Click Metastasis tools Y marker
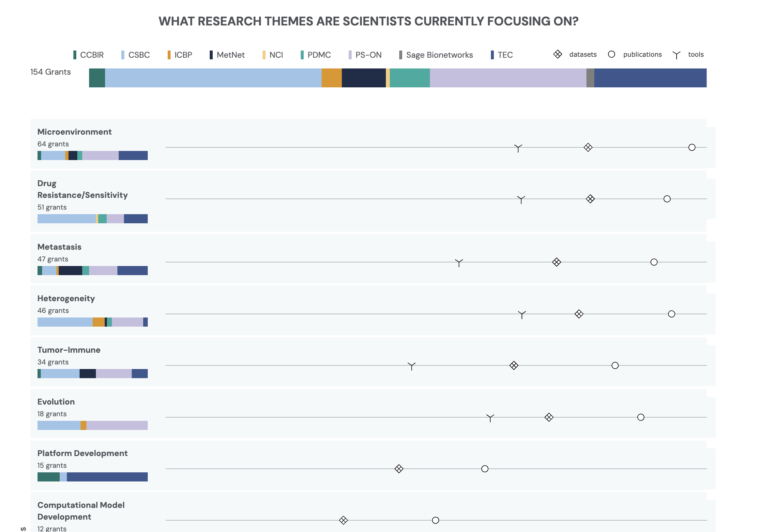 pyautogui.click(x=459, y=262)
